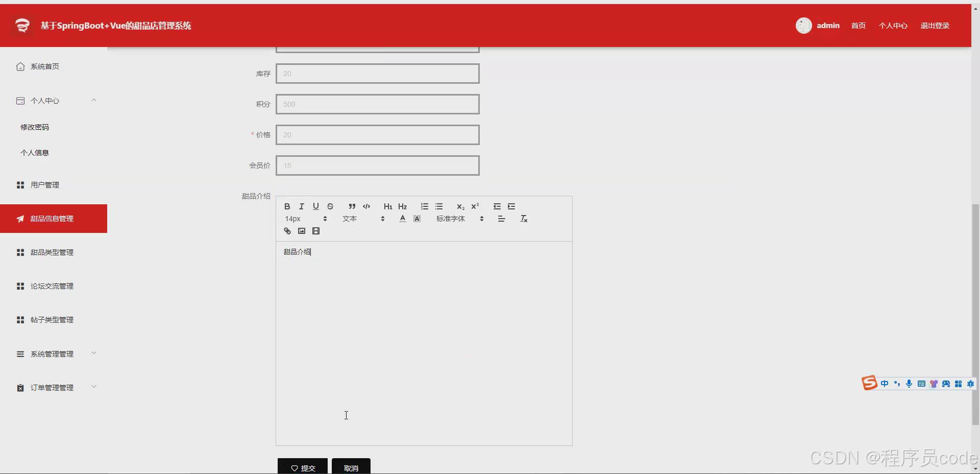Cancel the form with 取消 button

(351, 466)
